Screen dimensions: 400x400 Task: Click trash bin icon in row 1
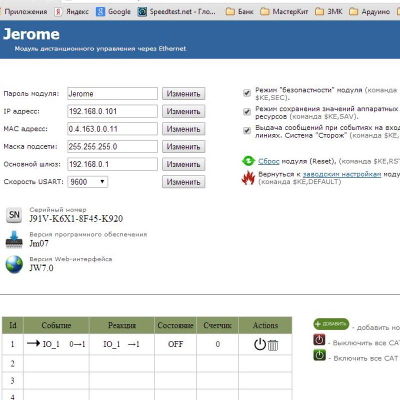click(x=273, y=345)
